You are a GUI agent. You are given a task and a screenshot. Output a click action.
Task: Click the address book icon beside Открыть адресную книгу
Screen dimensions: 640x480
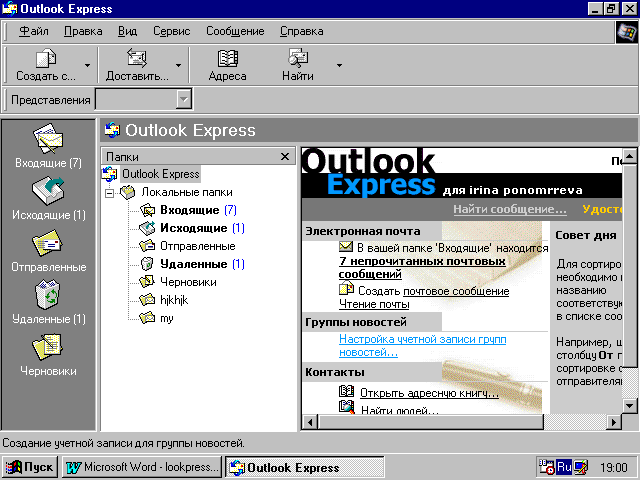point(347,391)
